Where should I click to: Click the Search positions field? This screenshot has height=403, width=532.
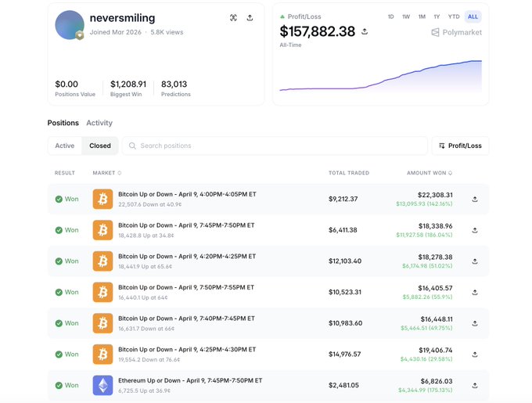point(275,146)
